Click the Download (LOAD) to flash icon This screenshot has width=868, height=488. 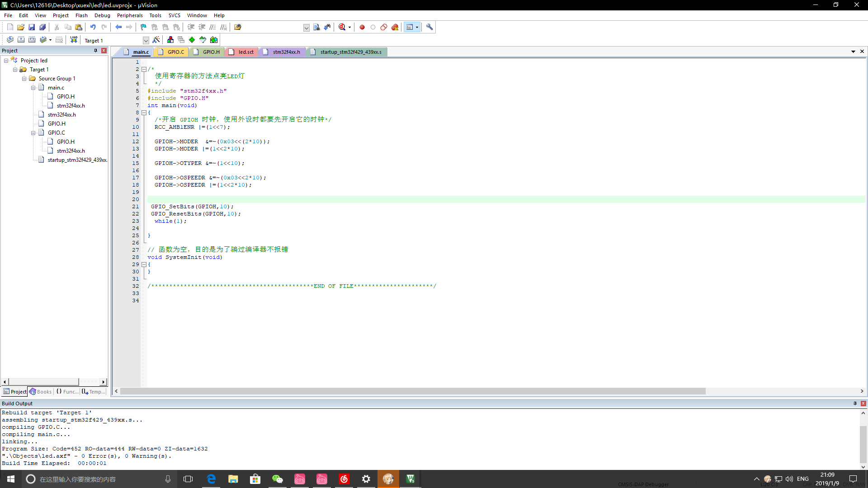coord(74,40)
